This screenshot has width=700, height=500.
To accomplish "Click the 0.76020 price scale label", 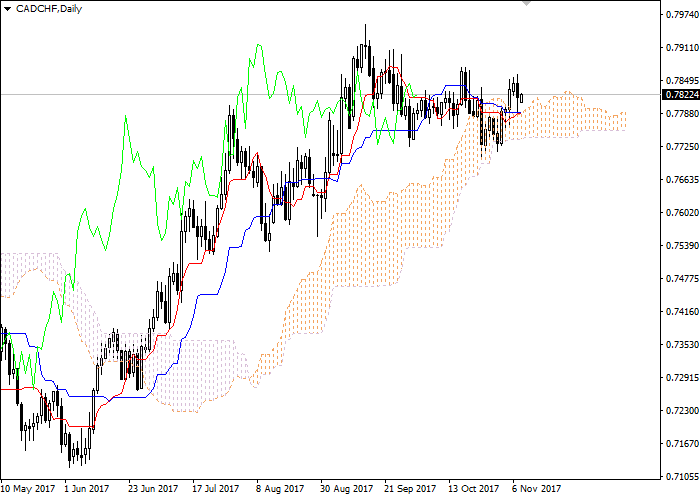I will pos(682,213).
